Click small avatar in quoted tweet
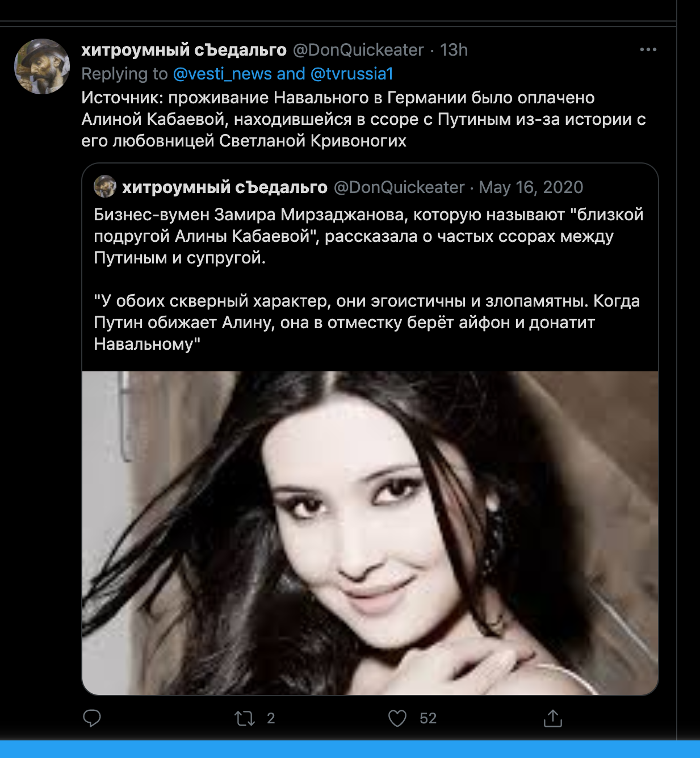The width and height of the screenshot is (700, 758). [x=105, y=186]
